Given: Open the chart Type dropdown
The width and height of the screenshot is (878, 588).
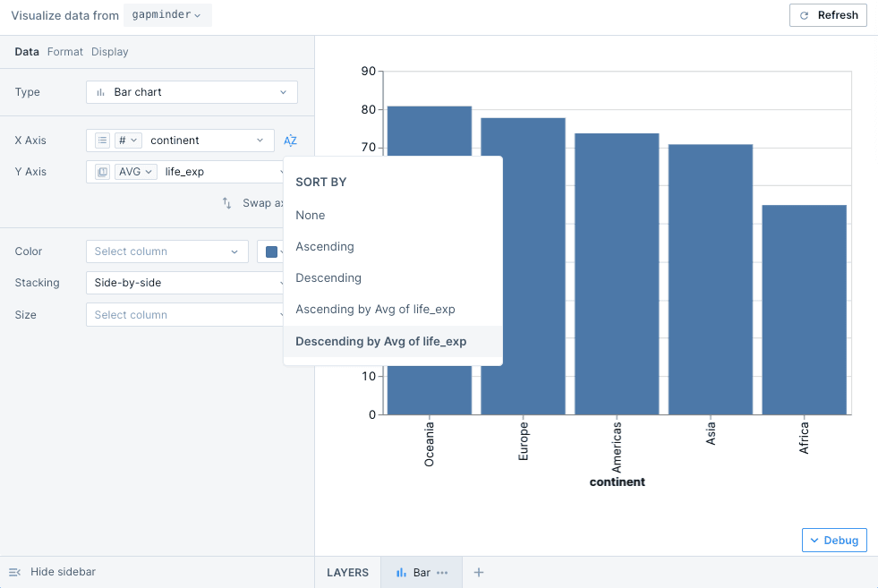Looking at the screenshot, I should click(192, 92).
